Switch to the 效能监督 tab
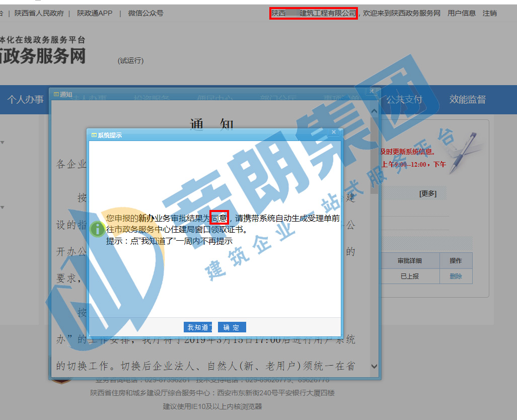 coord(468,99)
